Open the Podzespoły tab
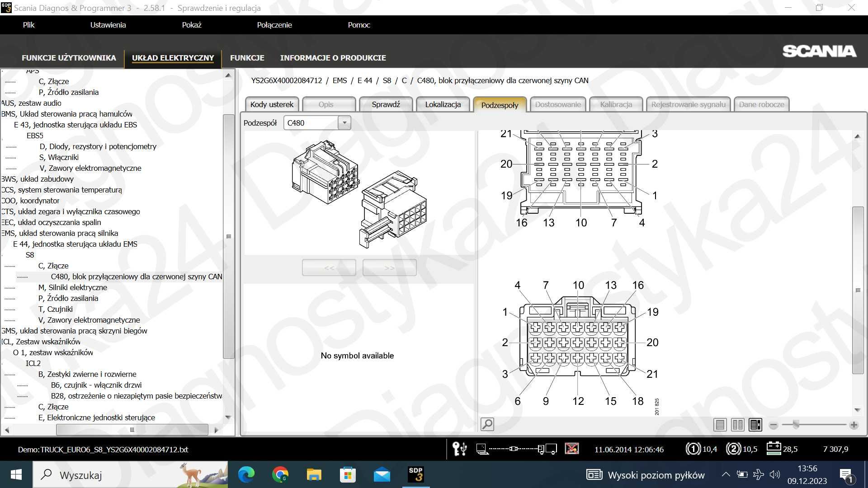Viewport: 868px width, 488px height. click(500, 105)
